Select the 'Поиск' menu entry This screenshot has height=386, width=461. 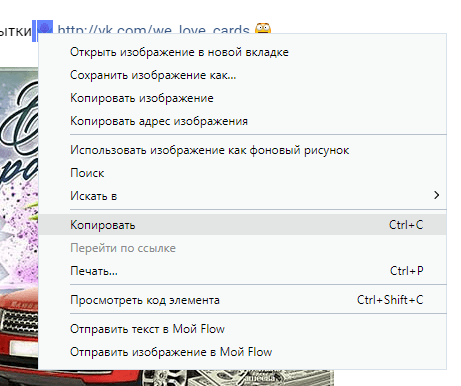(242, 173)
